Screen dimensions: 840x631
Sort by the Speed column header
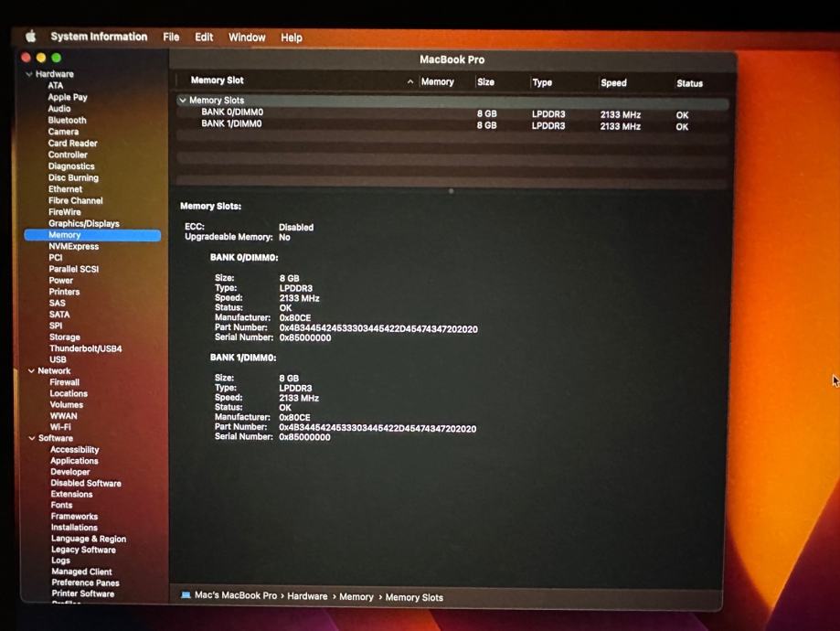[x=613, y=83]
